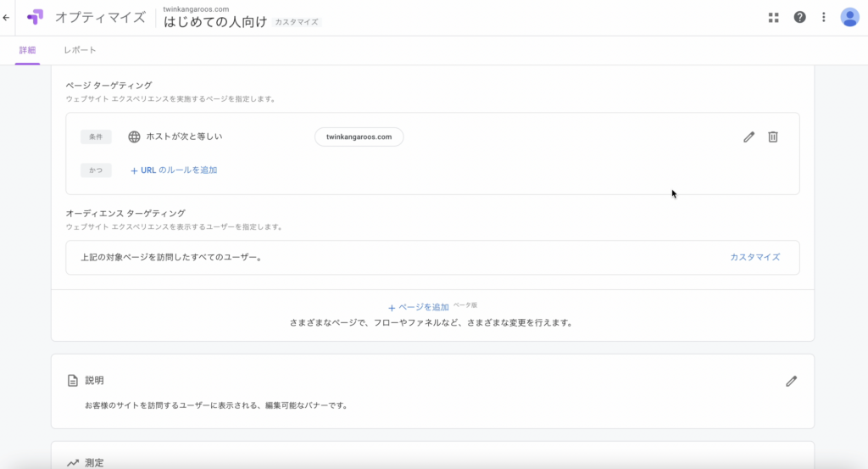Click the 条件 condition label
Image resolution: width=868 pixels, height=469 pixels.
click(x=96, y=137)
